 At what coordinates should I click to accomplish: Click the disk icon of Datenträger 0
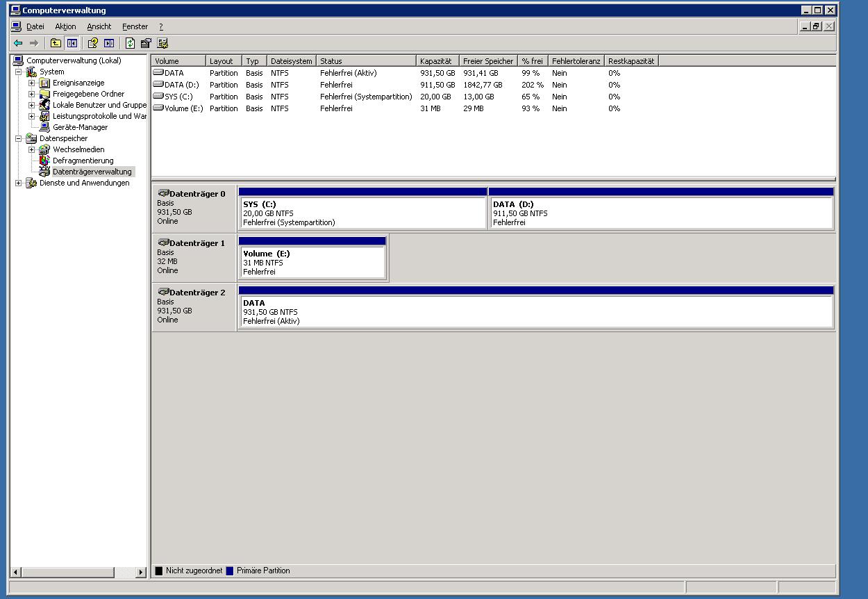163,193
